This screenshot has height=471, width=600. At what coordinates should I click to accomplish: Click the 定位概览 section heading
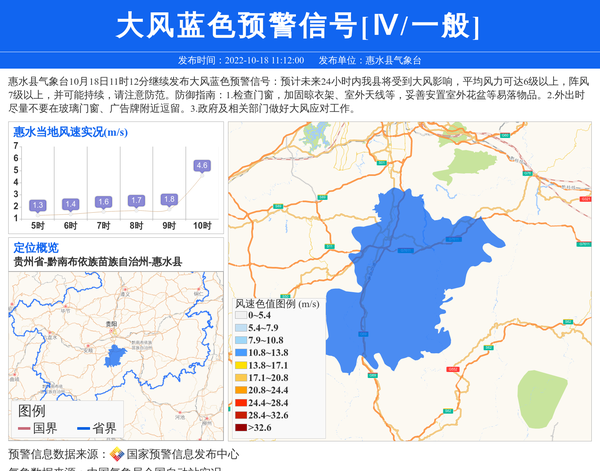tap(36, 248)
